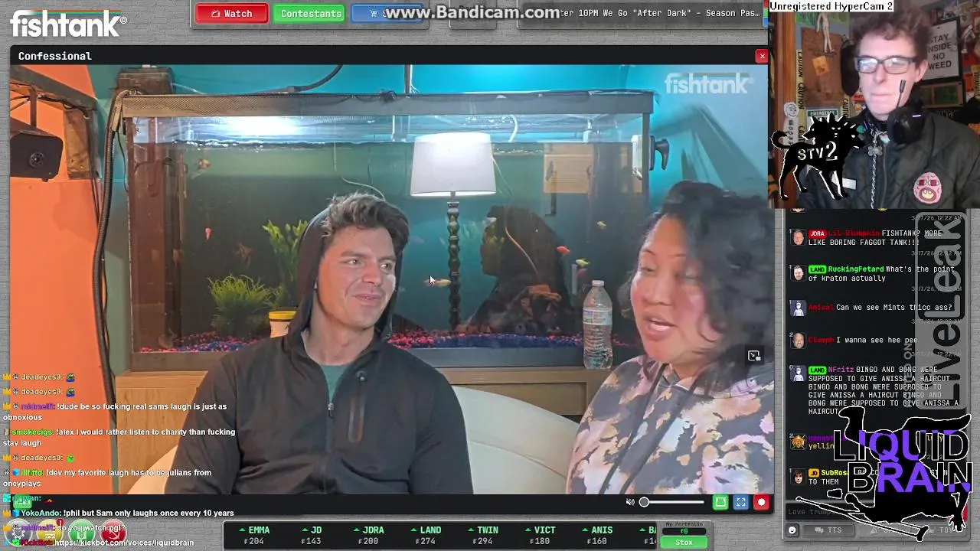Click picture-in-picture icon on the video
The image size is (980, 551).
point(754,356)
